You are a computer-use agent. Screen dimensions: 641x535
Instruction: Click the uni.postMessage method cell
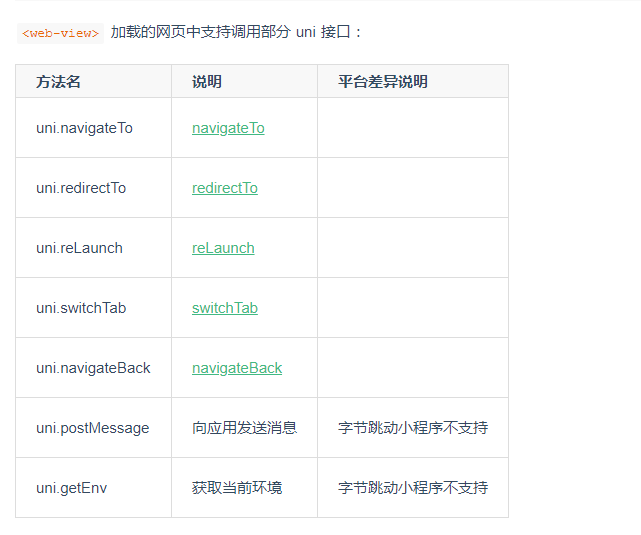[x=94, y=428]
